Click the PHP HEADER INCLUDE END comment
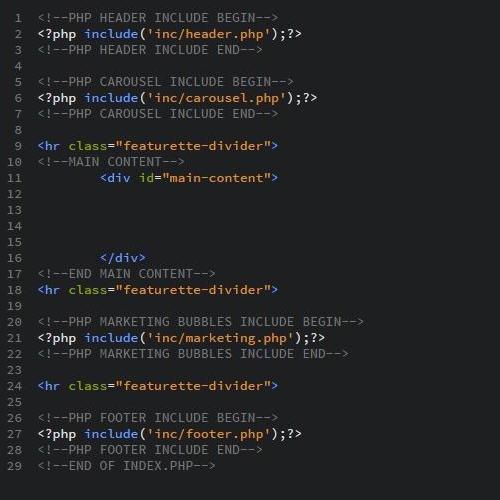The image size is (500, 500). click(150, 50)
